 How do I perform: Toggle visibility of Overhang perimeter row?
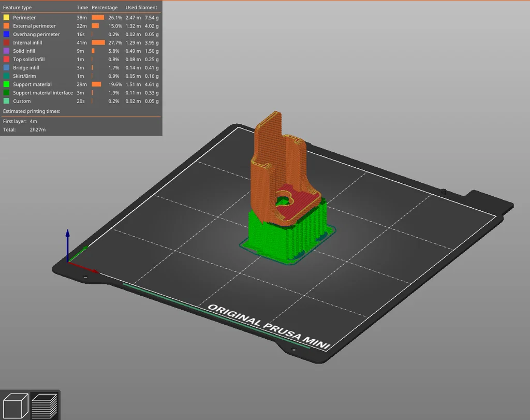[81, 34]
